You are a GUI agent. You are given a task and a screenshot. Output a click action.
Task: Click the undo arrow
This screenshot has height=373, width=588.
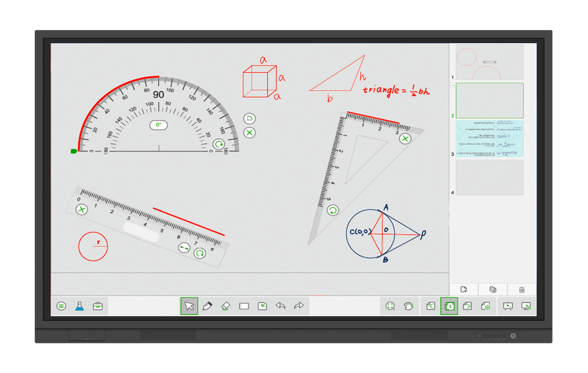click(x=280, y=306)
